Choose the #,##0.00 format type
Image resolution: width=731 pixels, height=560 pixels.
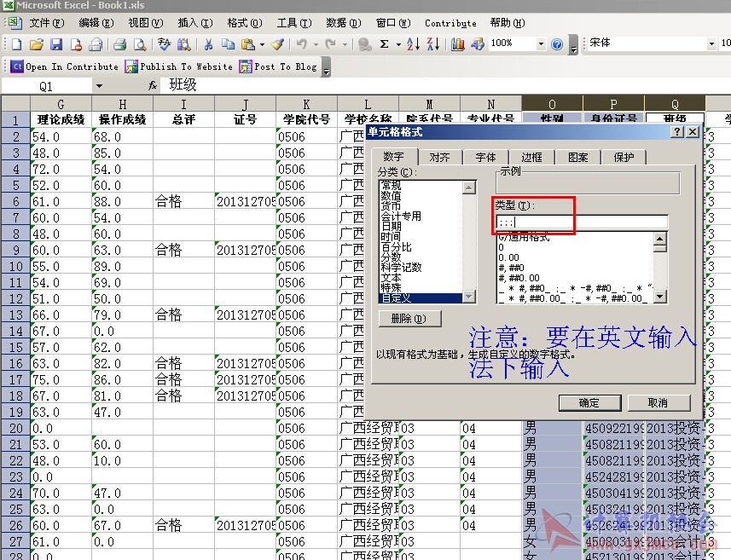[575, 278]
